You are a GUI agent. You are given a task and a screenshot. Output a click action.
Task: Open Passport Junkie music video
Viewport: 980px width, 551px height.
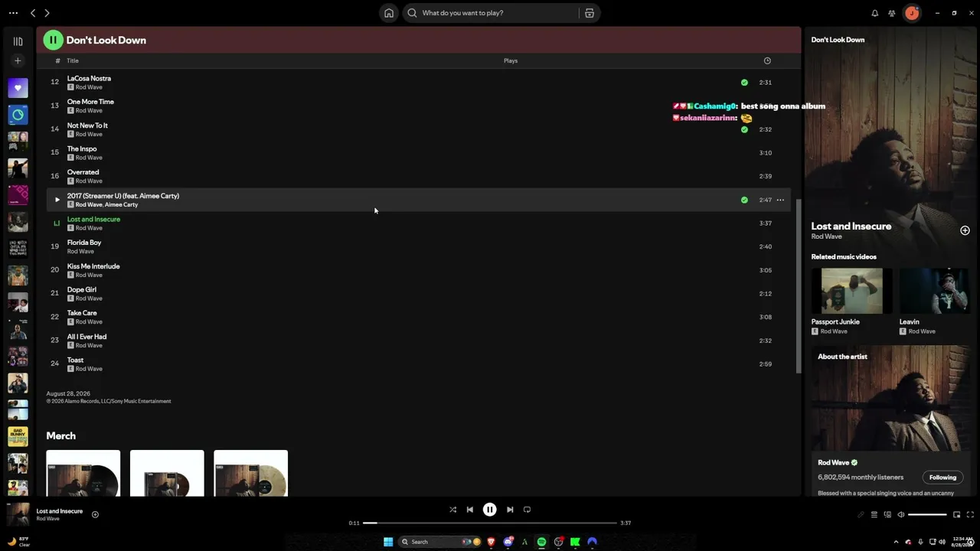click(x=851, y=291)
